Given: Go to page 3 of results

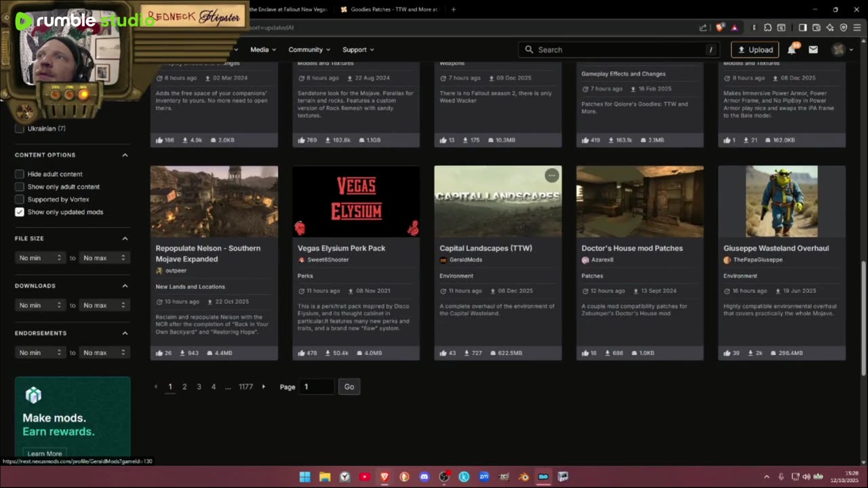Looking at the screenshot, I should 199,386.
